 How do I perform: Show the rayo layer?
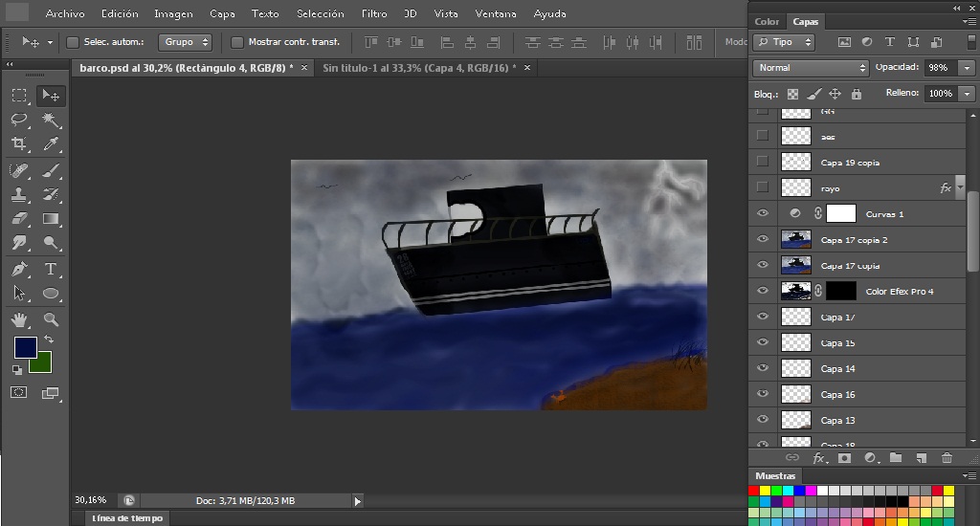(763, 187)
